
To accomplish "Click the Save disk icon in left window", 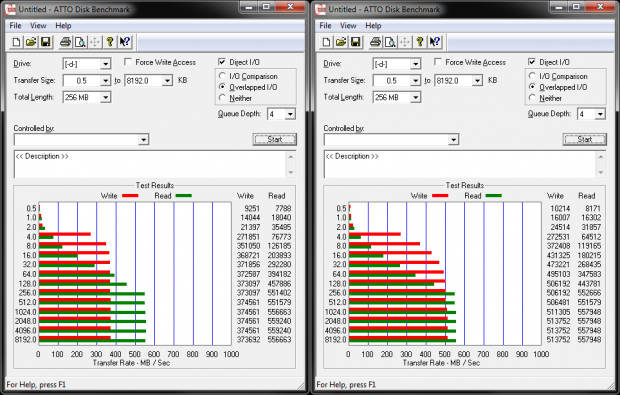I will 46,42.
